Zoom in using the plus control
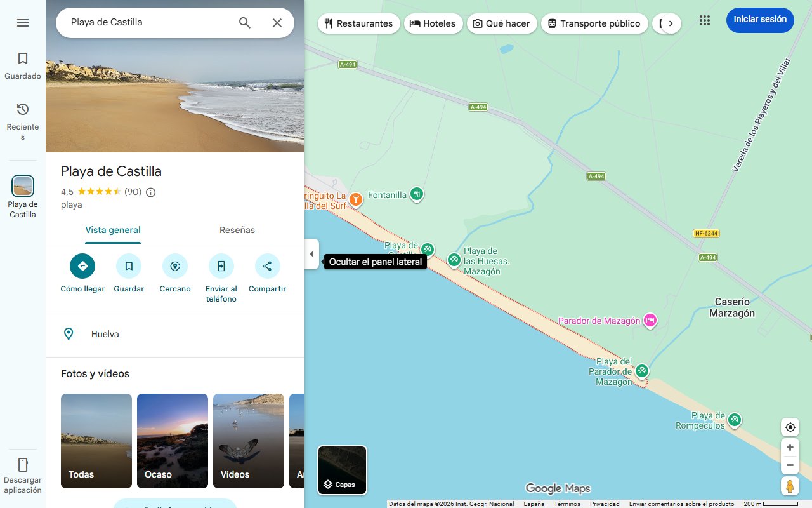Screen dimensions: 812x508 click(x=790, y=447)
